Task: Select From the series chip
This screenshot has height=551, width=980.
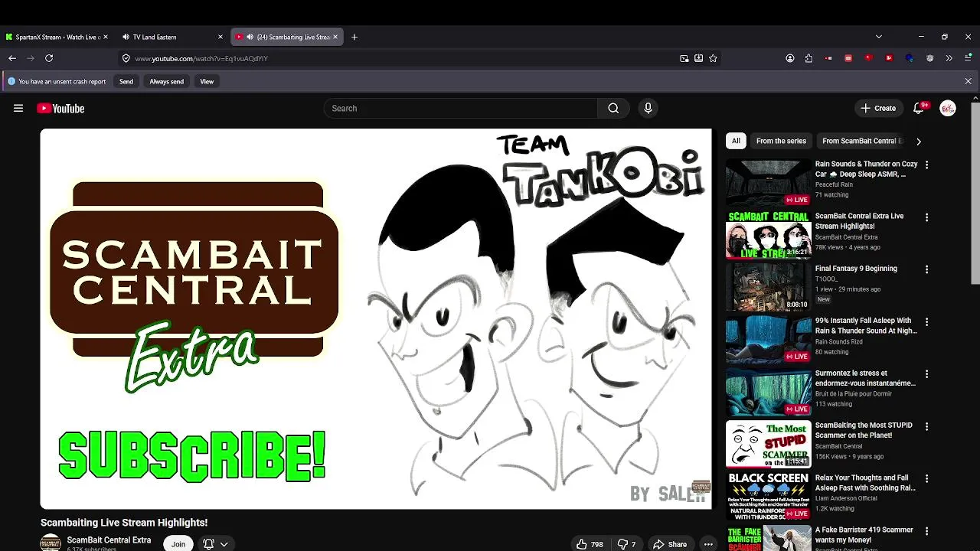Action: pos(781,141)
